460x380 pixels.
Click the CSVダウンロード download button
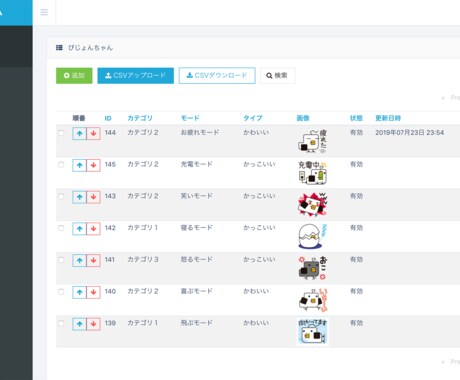(x=217, y=76)
